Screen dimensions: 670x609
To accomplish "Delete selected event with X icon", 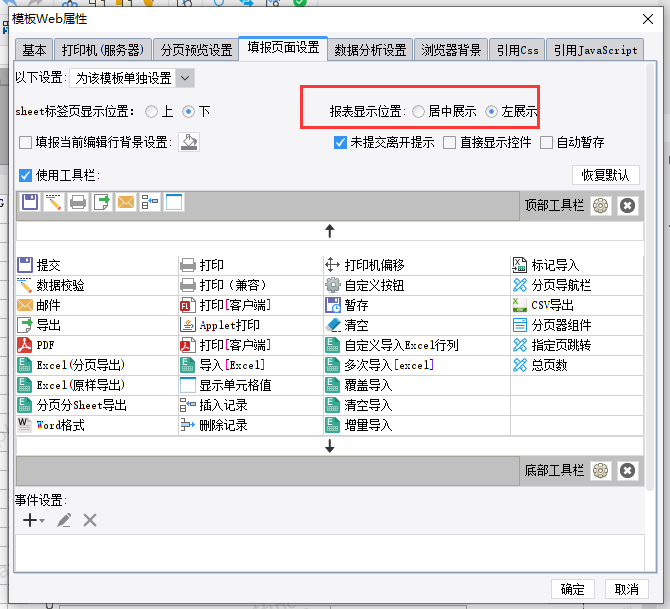I will (90, 520).
